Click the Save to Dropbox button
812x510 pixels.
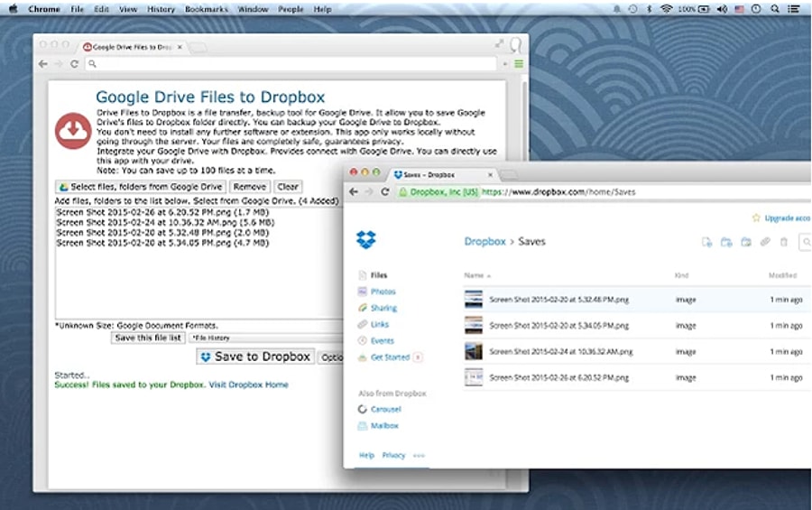[255, 357]
